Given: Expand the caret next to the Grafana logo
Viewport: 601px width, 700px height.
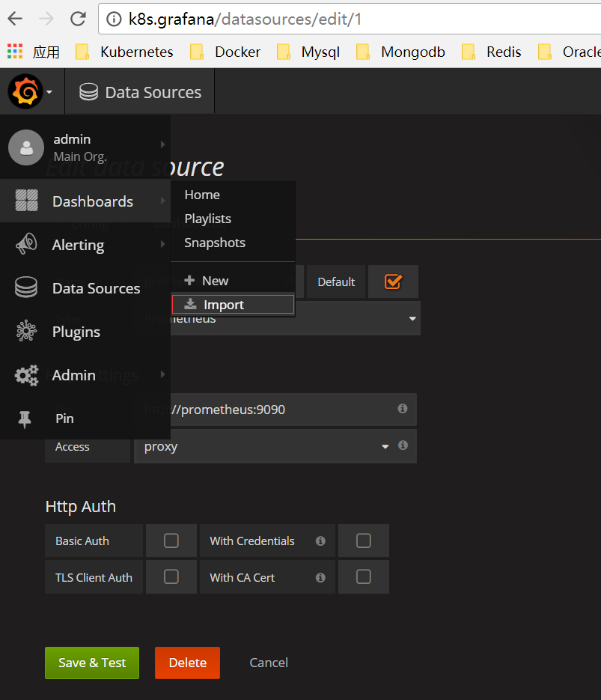Looking at the screenshot, I should pyautogui.click(x=49, y=92).
